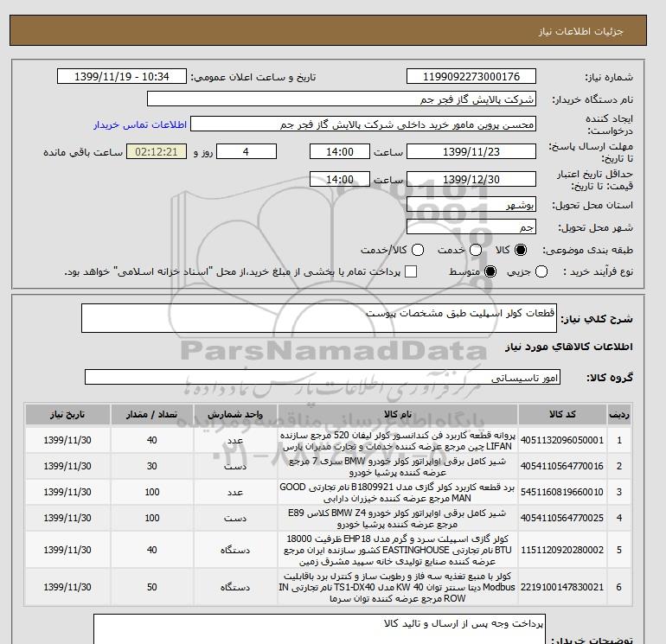The width and height of the screenshot is (666, 644).
Task: Click the response deadline date 1399/11/23
Action: (x=471, y=151)
